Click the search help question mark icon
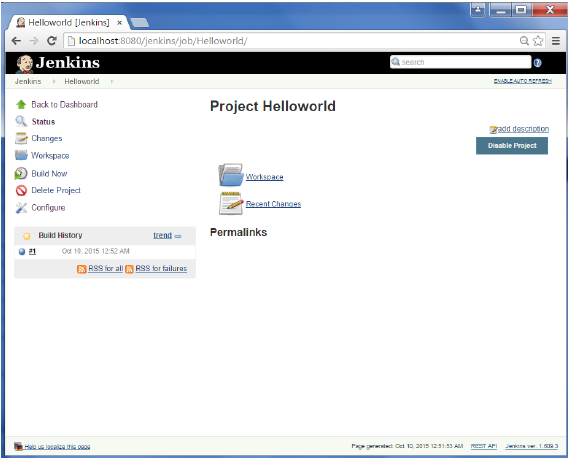 click(538, 63)
